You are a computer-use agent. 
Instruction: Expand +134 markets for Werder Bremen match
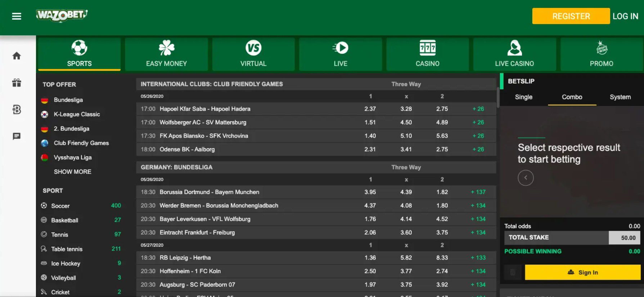(478, 206)
